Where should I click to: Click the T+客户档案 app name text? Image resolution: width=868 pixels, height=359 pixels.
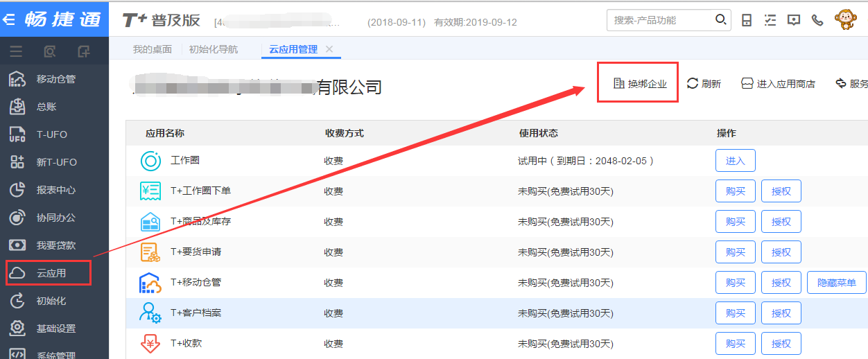(x=196, y=313)
